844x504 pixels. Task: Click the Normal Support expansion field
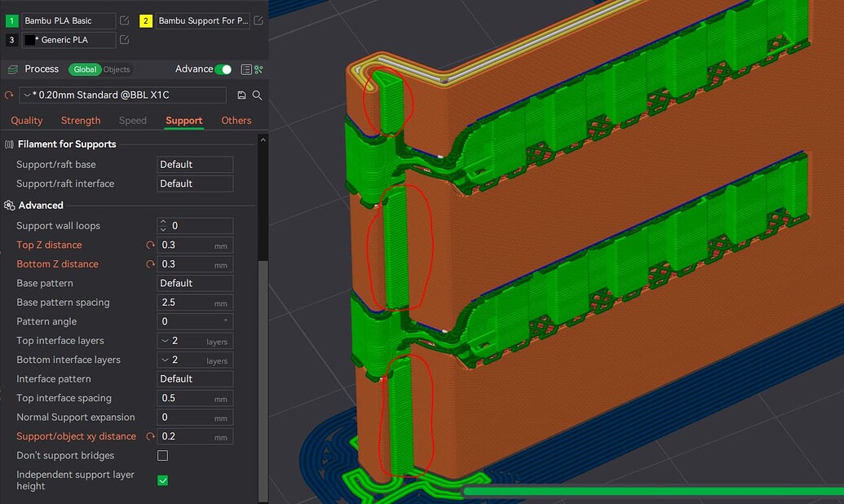point(195,418)
